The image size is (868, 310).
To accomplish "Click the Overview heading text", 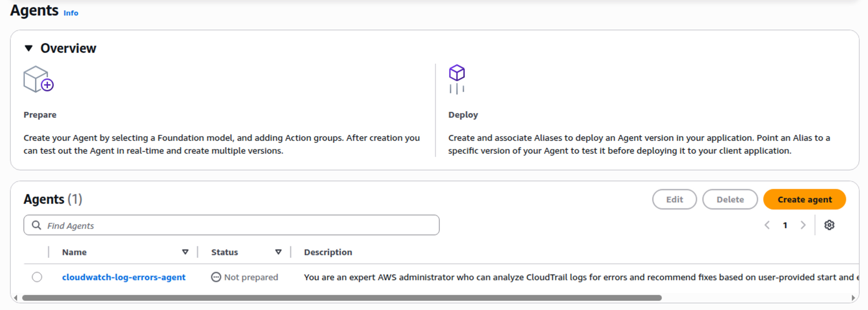I will pyautogui.click(x=68, y=49).
